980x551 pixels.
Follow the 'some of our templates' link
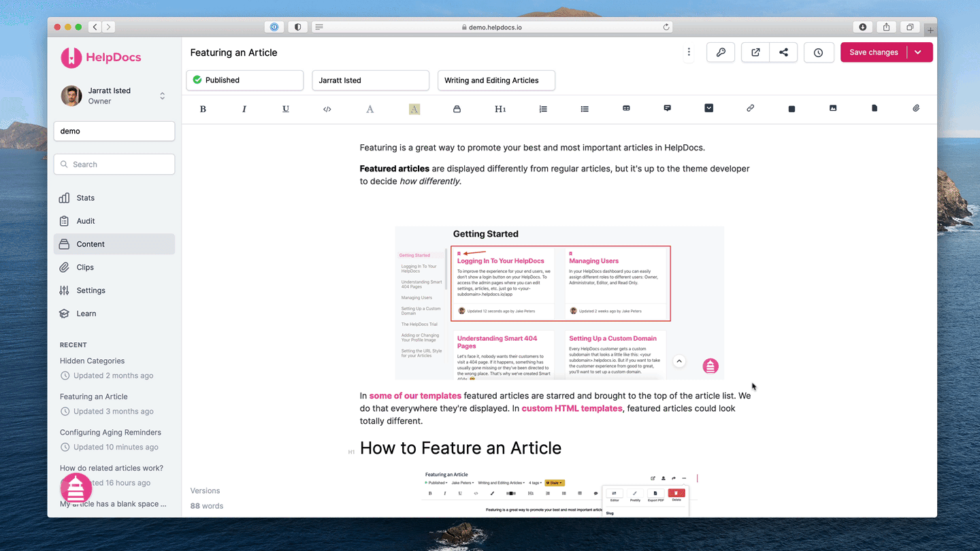point(415,396)
